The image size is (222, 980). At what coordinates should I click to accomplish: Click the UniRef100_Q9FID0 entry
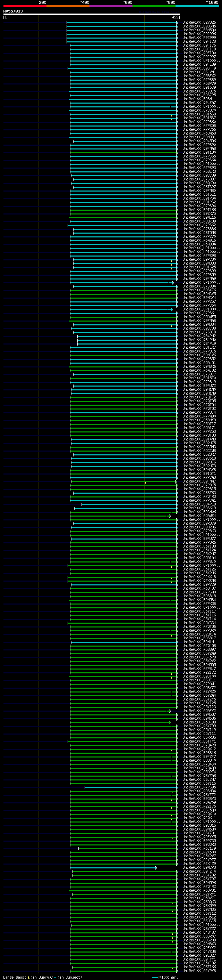tap(199, 53)
